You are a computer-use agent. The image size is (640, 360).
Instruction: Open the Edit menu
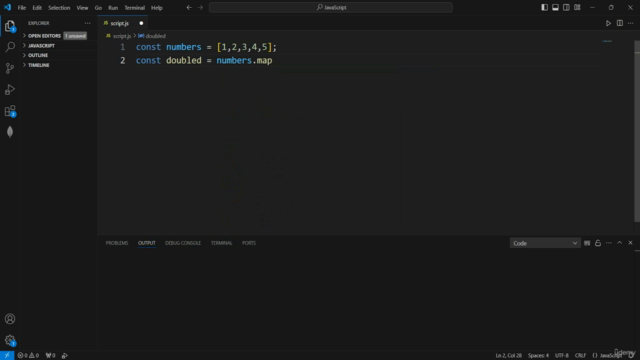(37, 8)
